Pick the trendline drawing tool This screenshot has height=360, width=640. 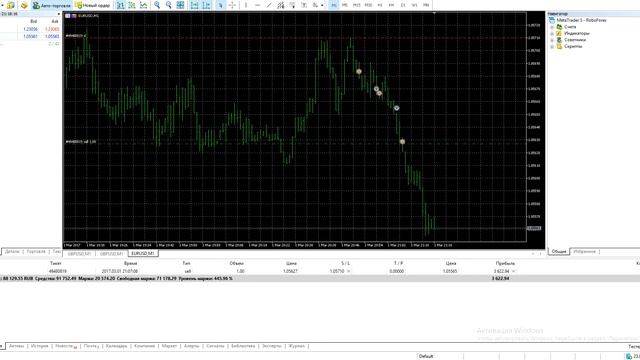pos(269,5)
